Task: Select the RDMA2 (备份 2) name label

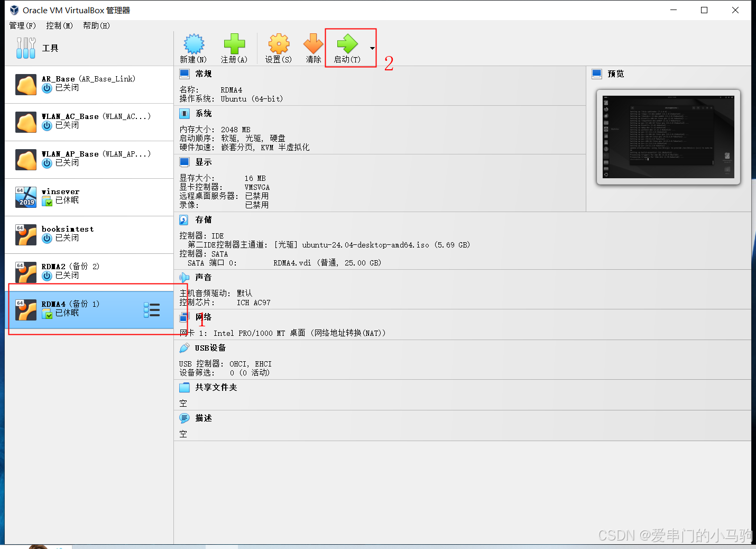Action: [x=71, y=266]
